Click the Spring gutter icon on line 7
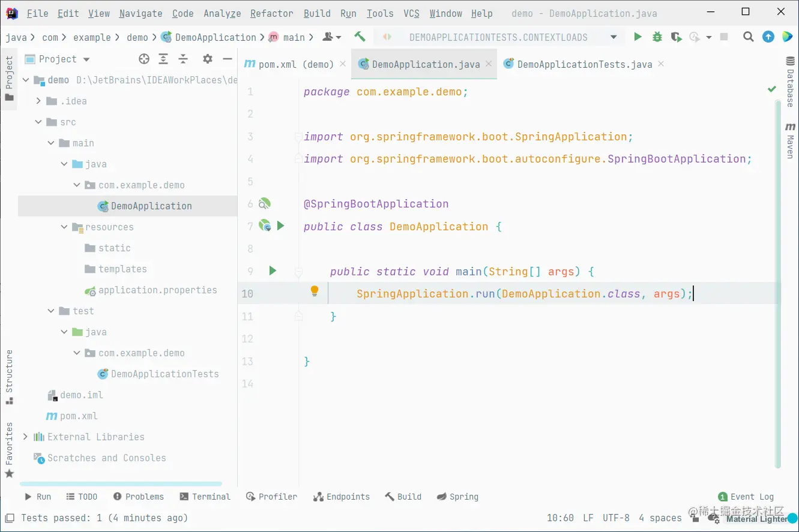This screenshot has height=532, width=799. 264,226
